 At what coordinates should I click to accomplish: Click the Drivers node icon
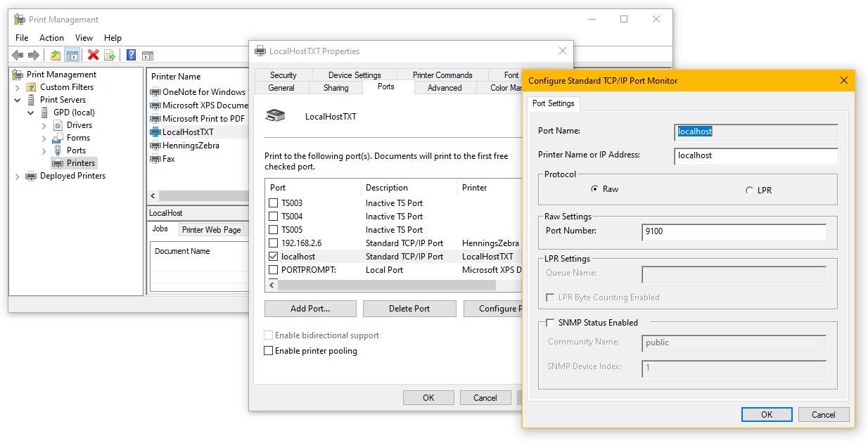tap(58, 125)
